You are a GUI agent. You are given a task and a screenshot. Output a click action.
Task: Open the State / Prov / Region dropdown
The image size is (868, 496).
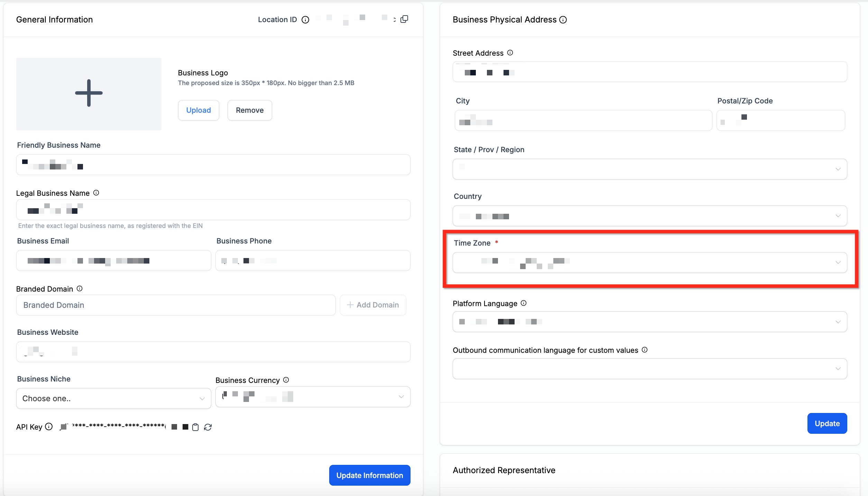[649, 169]
